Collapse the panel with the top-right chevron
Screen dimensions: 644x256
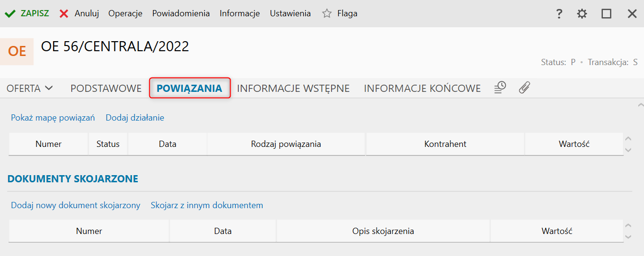(641, 104)
